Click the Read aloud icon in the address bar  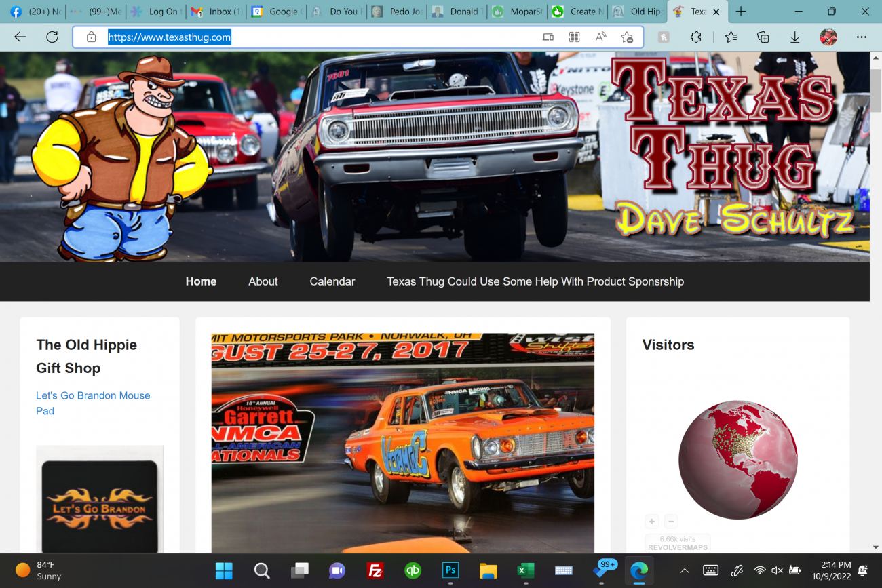[x=600, y=37]
